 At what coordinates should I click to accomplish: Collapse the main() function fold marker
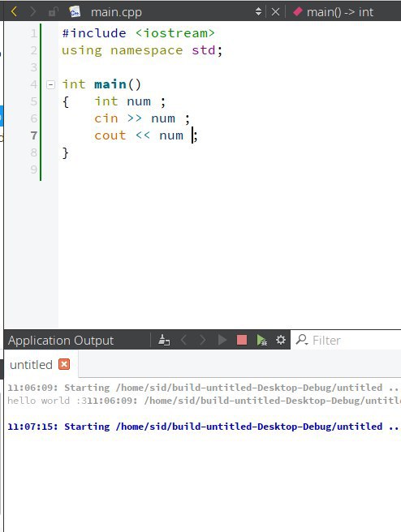click(x=50, y=84)
